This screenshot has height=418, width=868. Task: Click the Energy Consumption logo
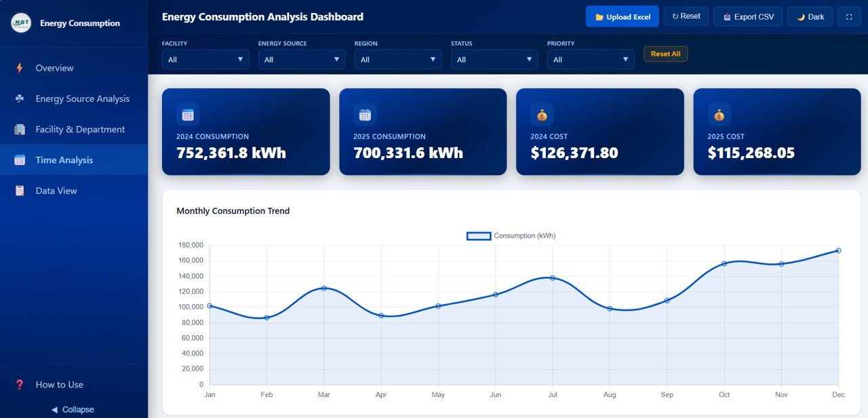click(20, 22)
